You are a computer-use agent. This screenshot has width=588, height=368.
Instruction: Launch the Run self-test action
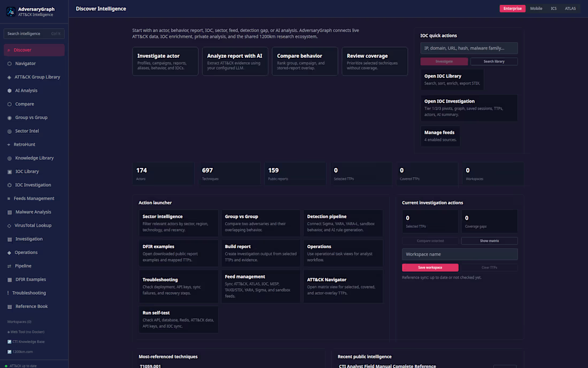179,319
